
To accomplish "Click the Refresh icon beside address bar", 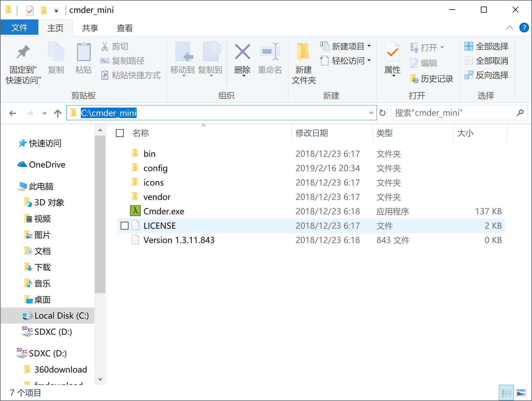I will tap(383, 113).
